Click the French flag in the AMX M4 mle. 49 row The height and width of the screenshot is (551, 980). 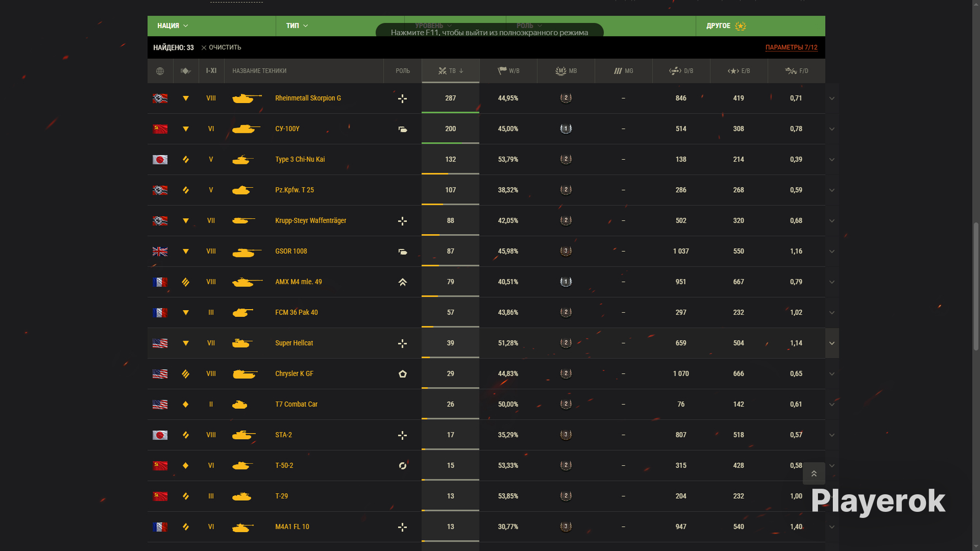coord(160,282)
